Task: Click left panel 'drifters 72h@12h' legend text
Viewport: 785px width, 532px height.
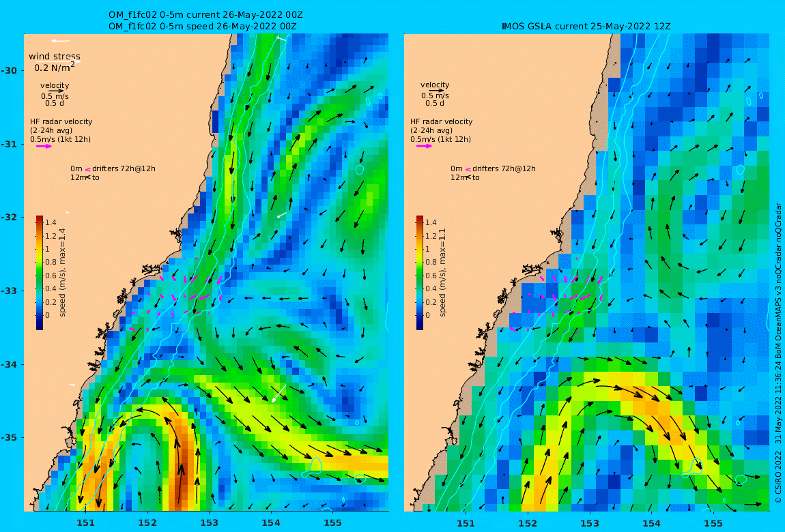Action: click(x=124, y=168)
